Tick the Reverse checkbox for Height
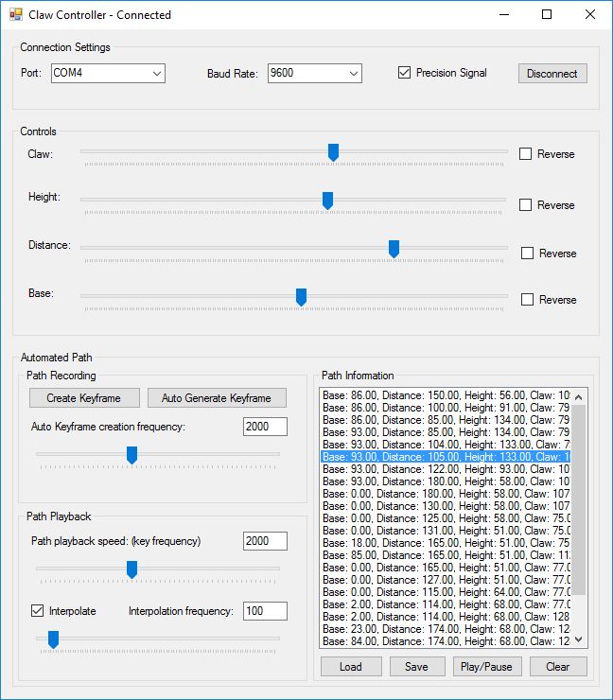 coord(526,205)
